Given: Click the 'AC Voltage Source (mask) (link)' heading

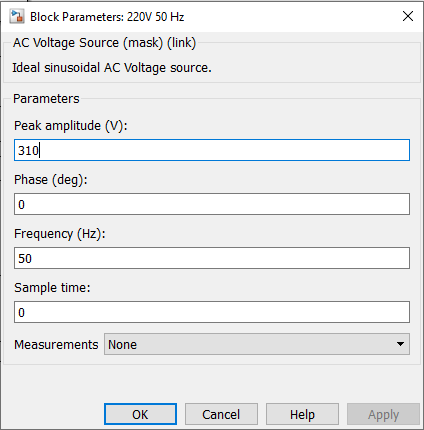Looking at the screenshot, I should coord(104,43).
